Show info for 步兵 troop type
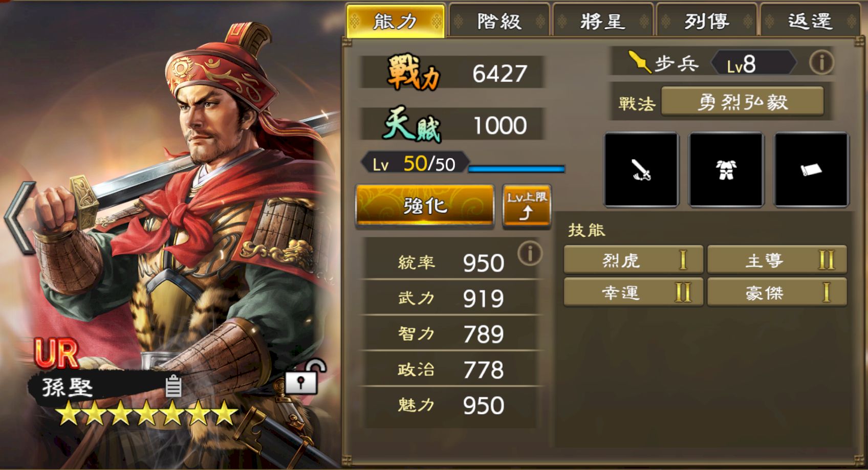Image resolution: width=868 pixels, height=470 pixels. 821,63
